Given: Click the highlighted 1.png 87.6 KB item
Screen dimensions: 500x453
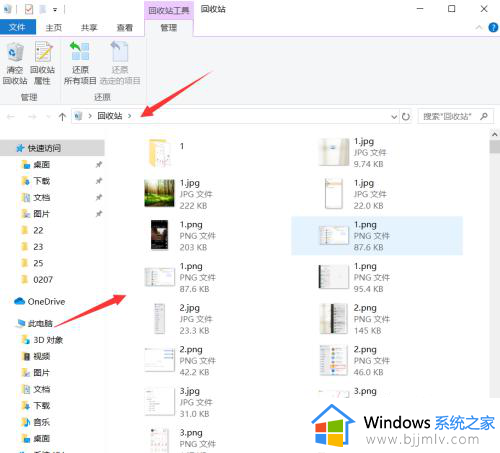Looking at the screenshot, I should pos(377,235).
